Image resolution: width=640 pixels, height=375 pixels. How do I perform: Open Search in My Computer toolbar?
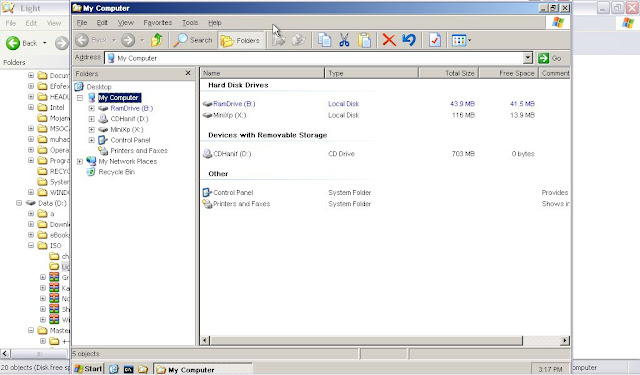193,40
